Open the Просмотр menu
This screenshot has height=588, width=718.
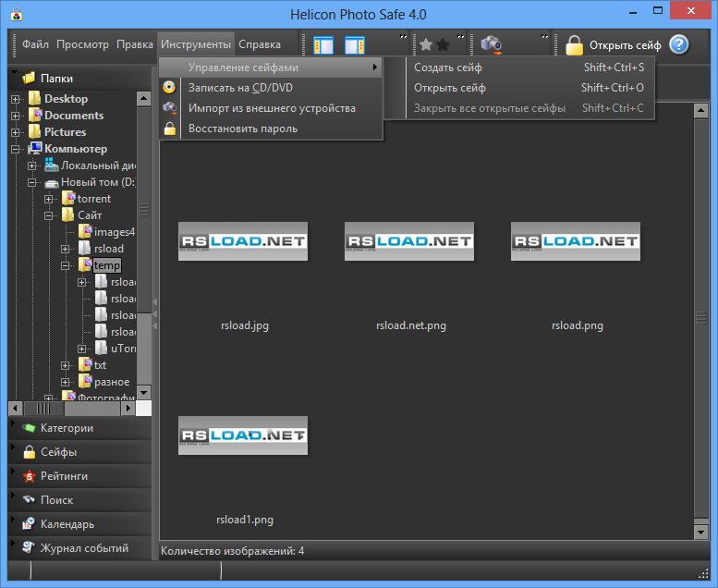point(82,44)
